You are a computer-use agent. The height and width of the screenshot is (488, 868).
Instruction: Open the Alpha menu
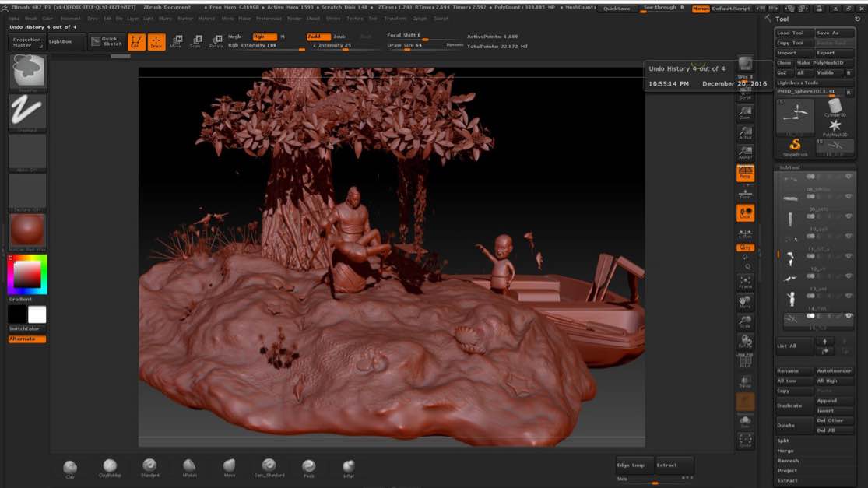point(14,18)
